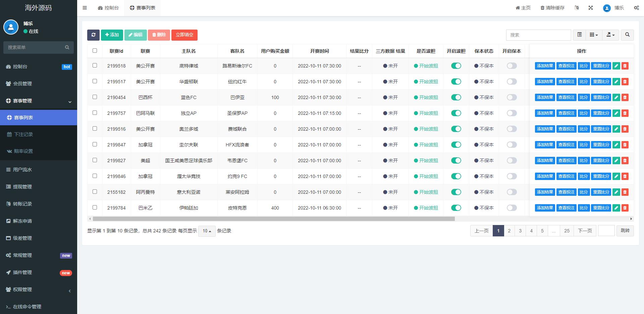Image resolution: width=644 pixels, height=314 pixels.
Task: Open the page size dropdown showing 10
Action: tap(207, 231)
